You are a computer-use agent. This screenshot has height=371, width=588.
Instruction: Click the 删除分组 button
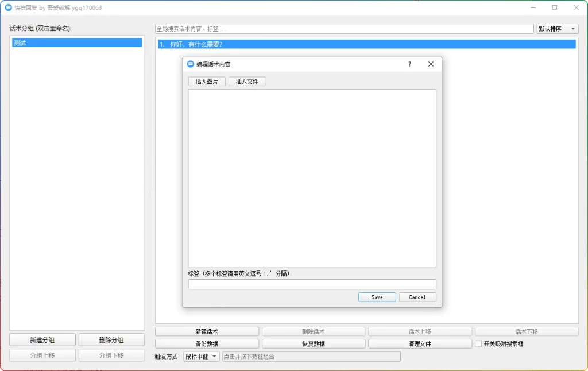tap(111, 339)
